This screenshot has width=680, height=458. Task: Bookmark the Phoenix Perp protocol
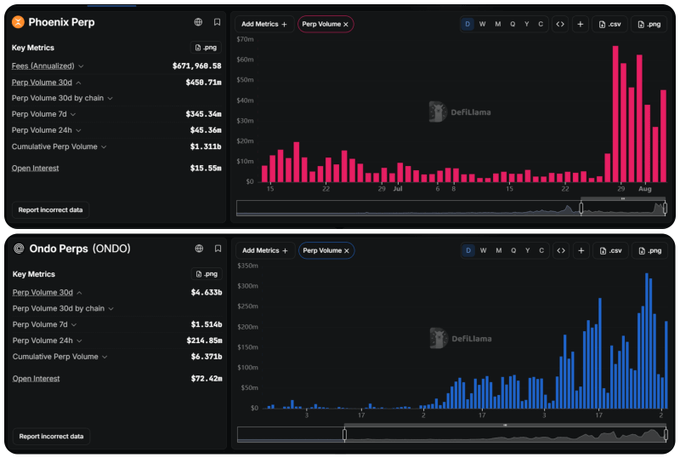tap(217, 22)
